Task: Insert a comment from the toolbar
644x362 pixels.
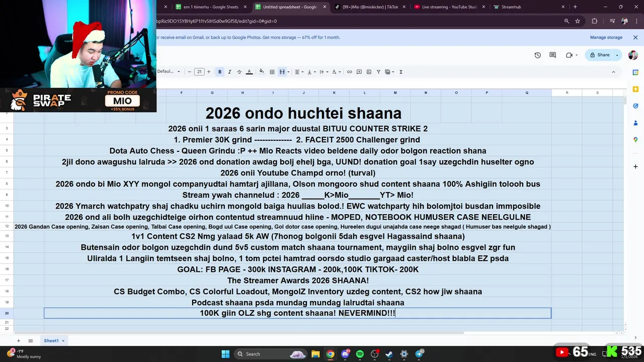Action: tap(359, 72)
